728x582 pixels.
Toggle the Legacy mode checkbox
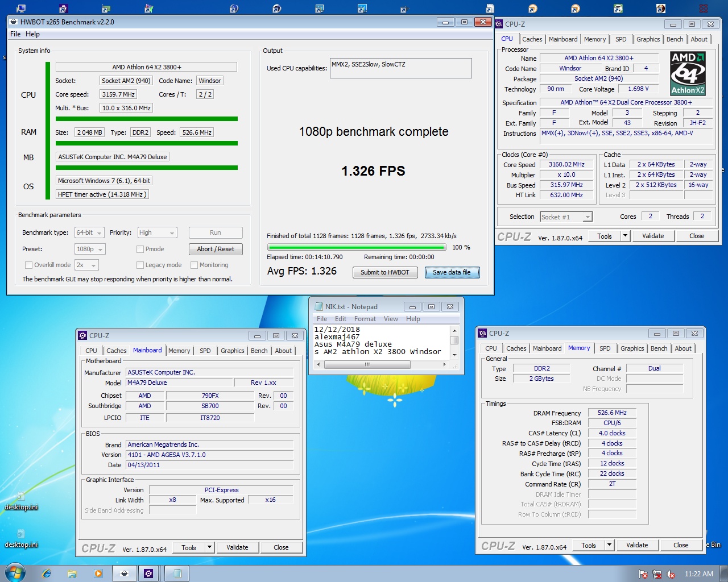coord(140,265)
